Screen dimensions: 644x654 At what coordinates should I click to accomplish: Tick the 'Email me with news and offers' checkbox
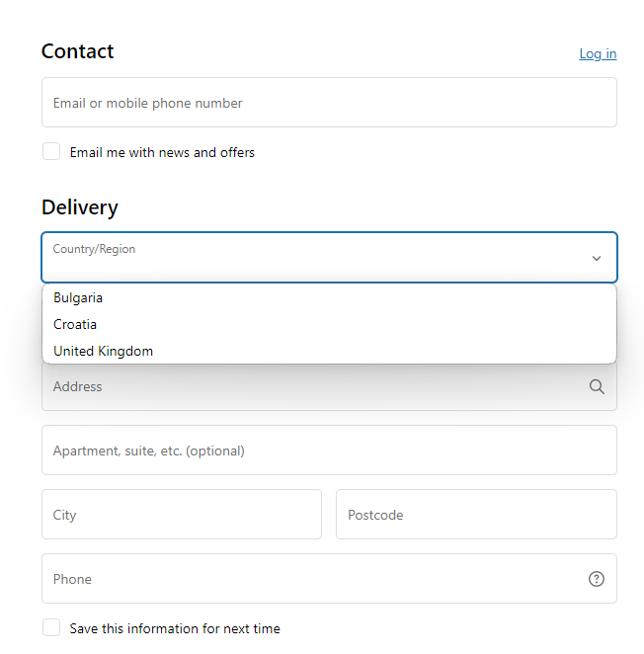(x=51, y=152)
